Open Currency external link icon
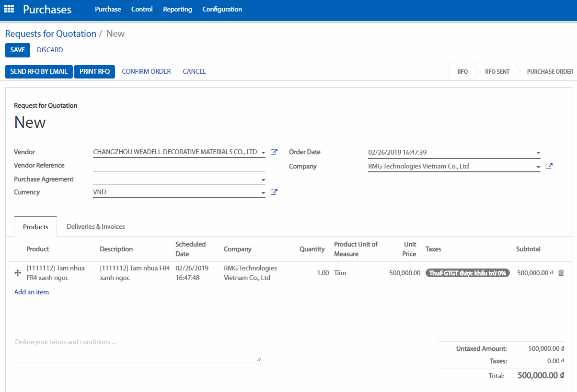The image size is (577, 392). [274, 192]
